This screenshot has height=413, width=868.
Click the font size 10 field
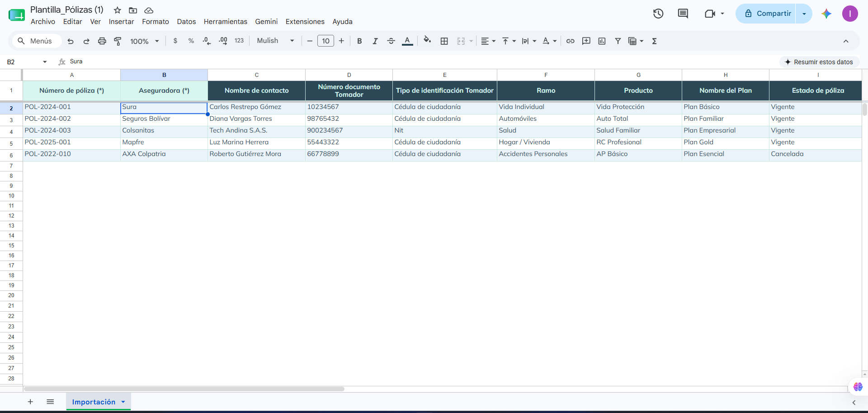coord(325,41)
